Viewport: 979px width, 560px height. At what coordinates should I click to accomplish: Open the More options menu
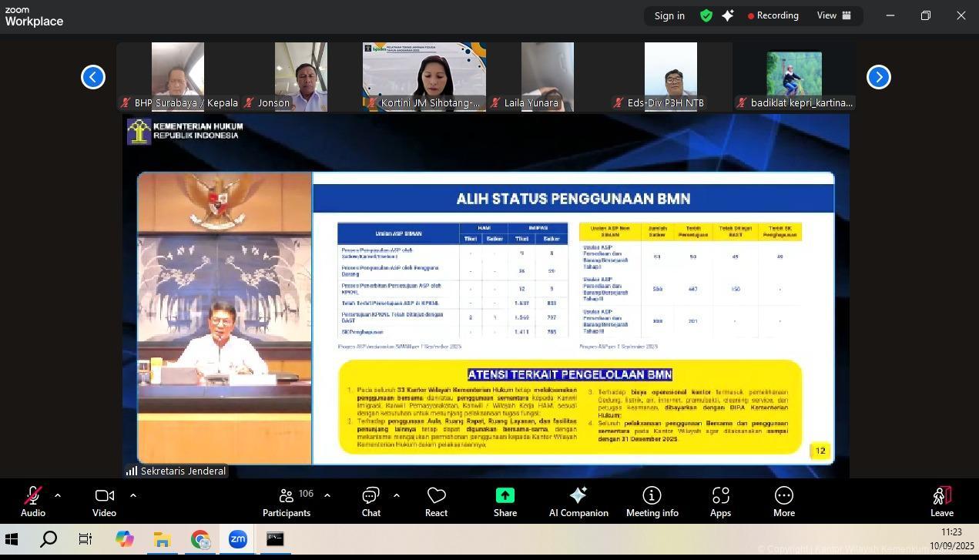tap(783, 501)
